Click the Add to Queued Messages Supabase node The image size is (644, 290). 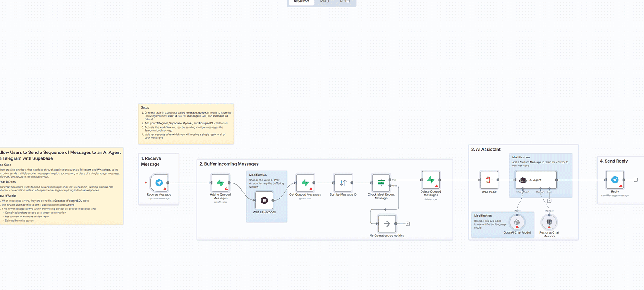point(220,183)
